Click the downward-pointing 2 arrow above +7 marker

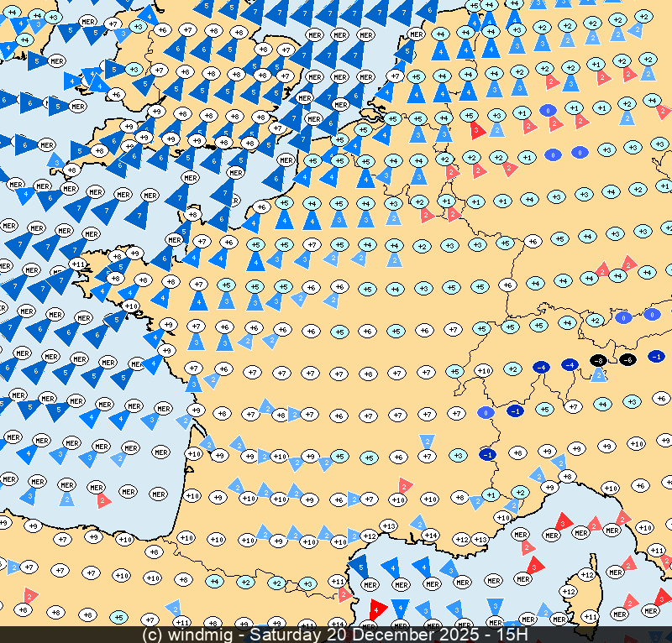point(427,442)
